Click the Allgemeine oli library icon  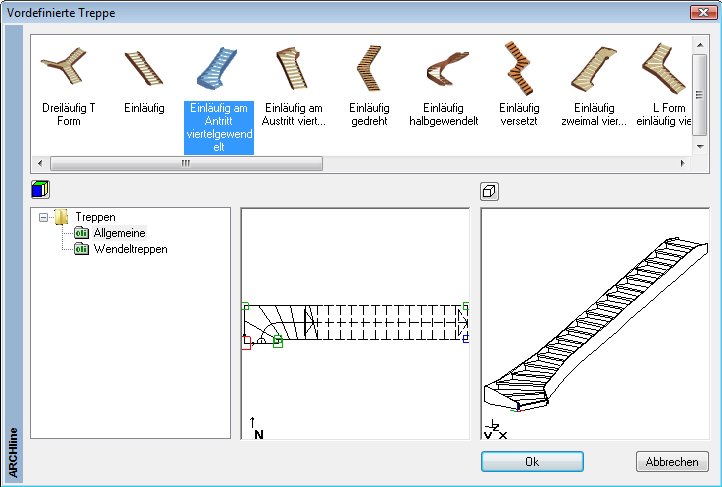[x=82, y=233]
